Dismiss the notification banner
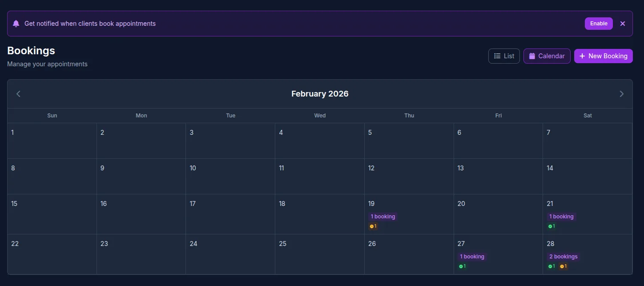This screenshot has width=644, height=286. (623, 23)
